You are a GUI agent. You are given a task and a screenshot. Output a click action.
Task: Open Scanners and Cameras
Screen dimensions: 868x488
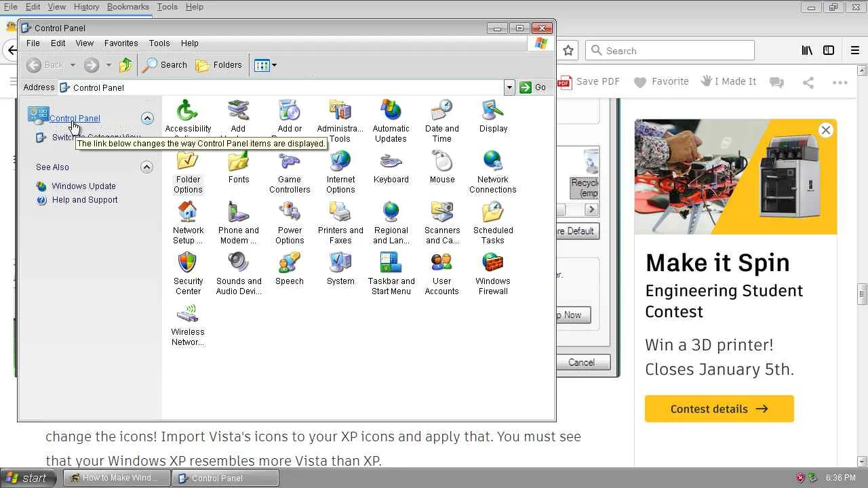pyautogui.click(x=442, y=223)
